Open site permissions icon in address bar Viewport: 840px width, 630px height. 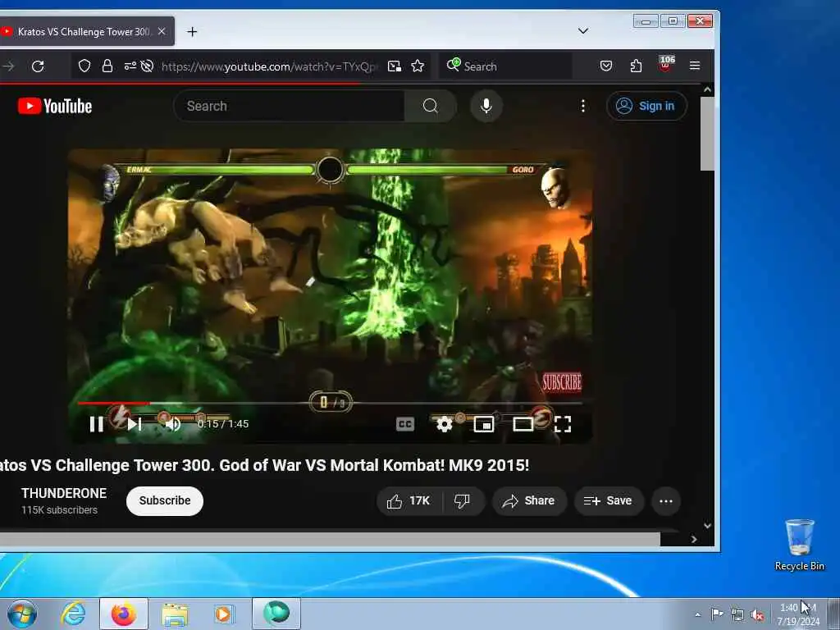(x=130, y=66)
